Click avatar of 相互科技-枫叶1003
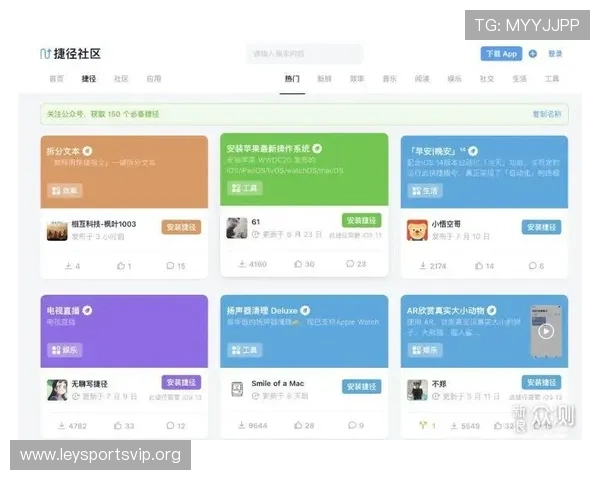This screenshot has width=600, height=480. (57, 230)
